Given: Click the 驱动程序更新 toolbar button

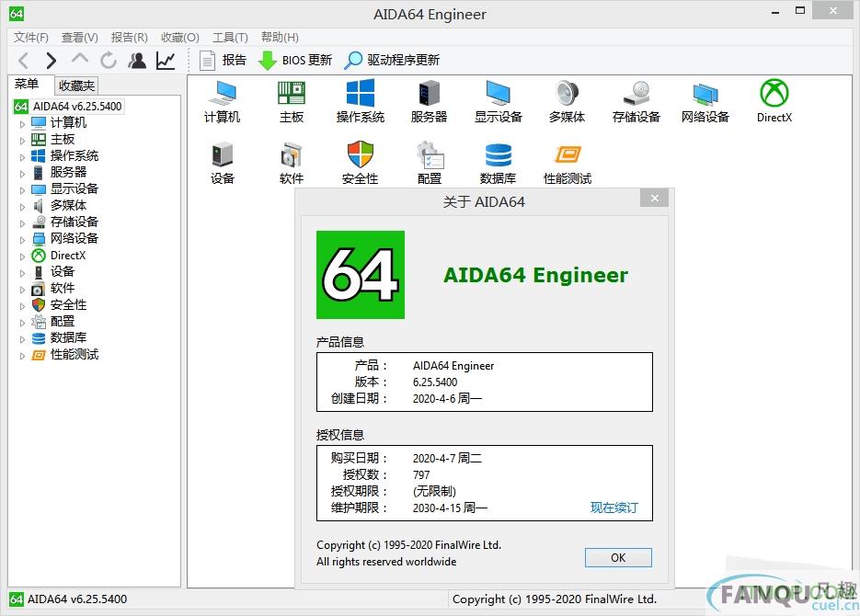Looking at the screenshot, I should coord(392,61).
